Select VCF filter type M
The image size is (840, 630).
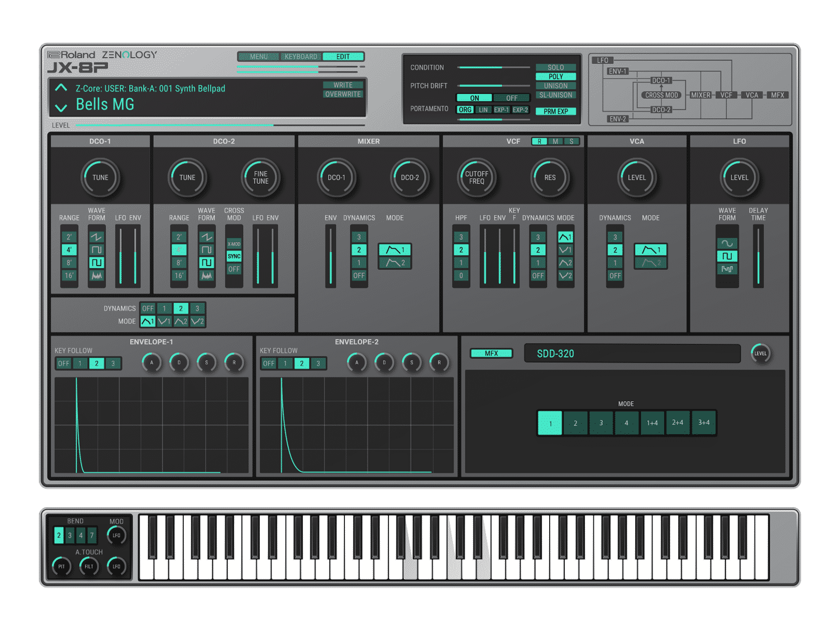tap(555, 141)
